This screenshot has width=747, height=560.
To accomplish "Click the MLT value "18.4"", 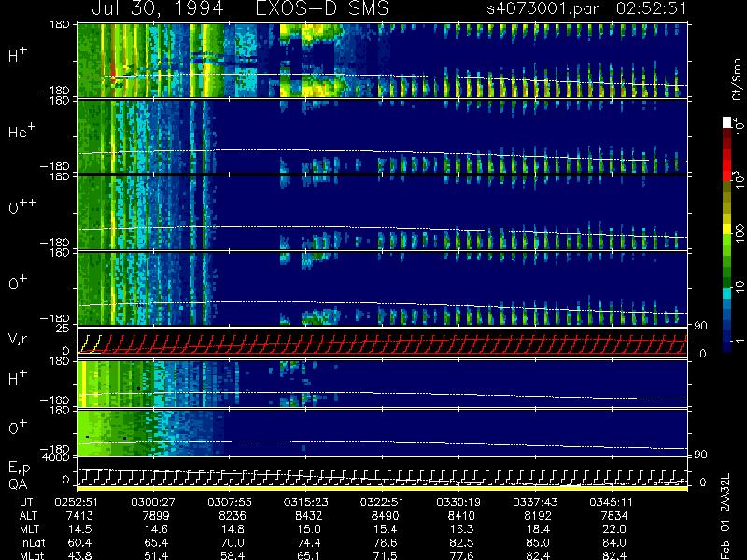I will [x=538, y=529].
